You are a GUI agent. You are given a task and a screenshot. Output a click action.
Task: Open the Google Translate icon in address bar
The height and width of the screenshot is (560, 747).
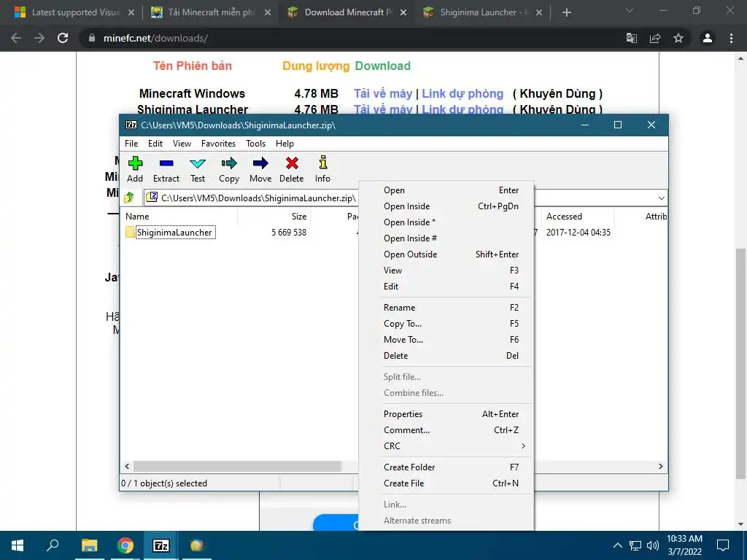pos(632,38)
